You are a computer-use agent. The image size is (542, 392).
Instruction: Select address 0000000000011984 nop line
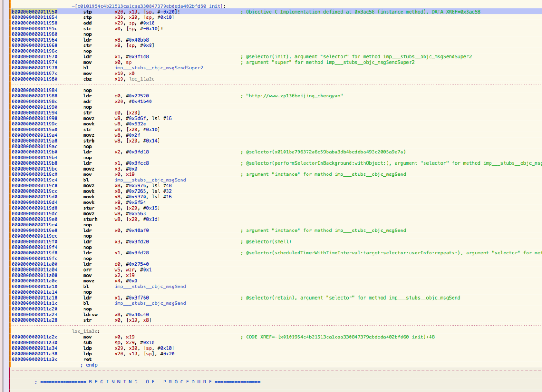tap(34, 90)
